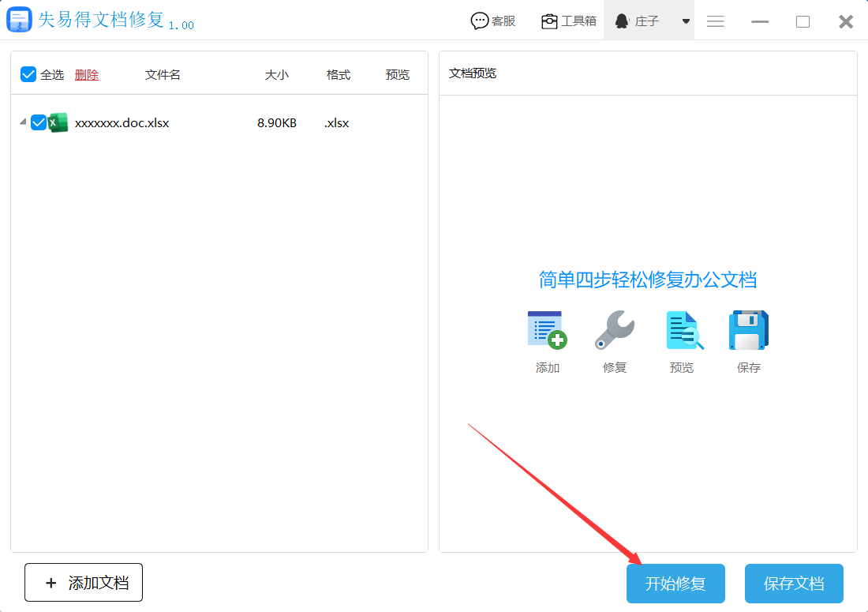Expand the user account dropdown arrow
This screenshot has height=612, width=868.
(x=686, y=21)
